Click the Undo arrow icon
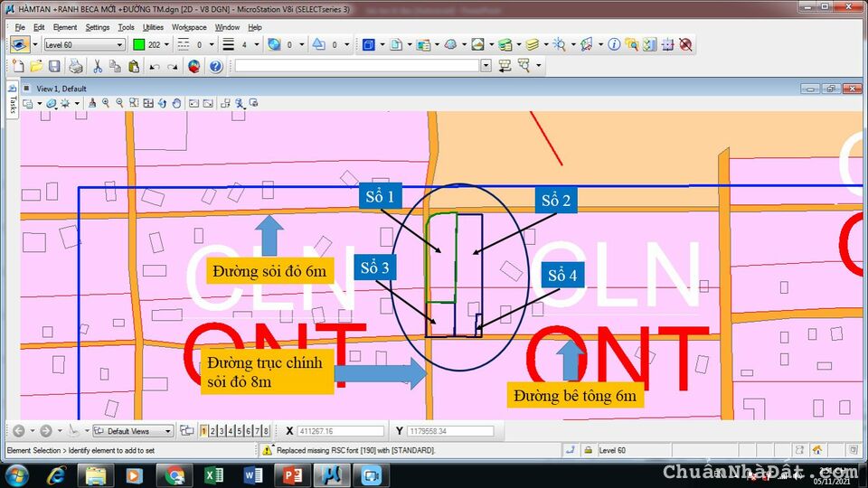Screen dimensions: 868x488 (x=155, y=66)
